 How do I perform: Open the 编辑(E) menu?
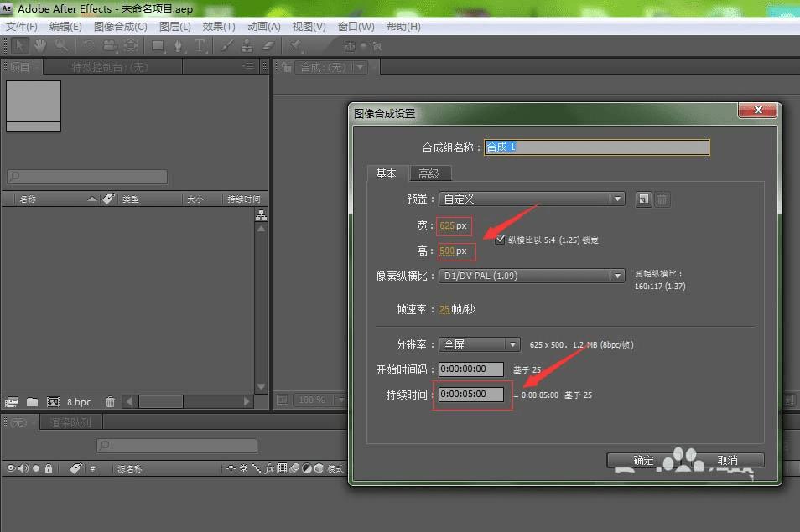click(x=65, y=27)
